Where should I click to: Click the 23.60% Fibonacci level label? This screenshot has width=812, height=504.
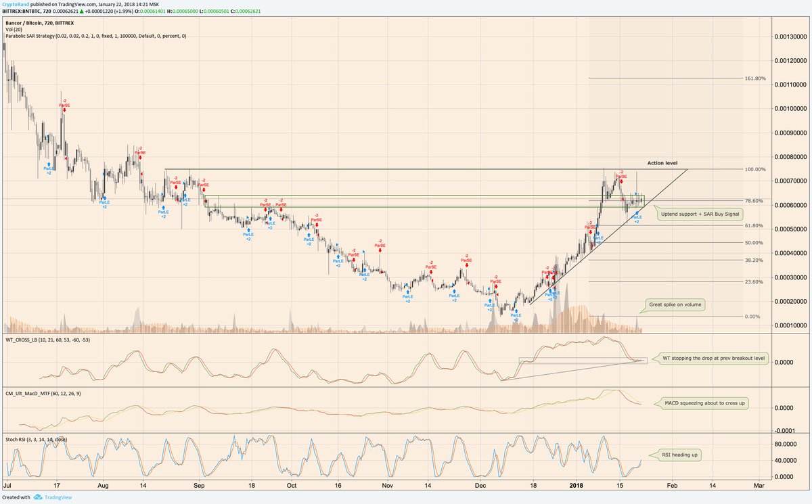tap(753, 282)
